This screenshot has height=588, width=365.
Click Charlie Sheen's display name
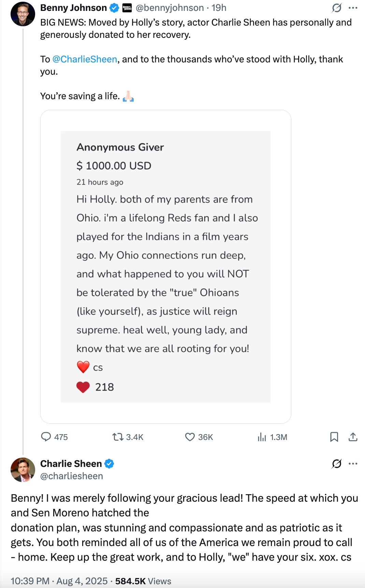coord(71,464)
